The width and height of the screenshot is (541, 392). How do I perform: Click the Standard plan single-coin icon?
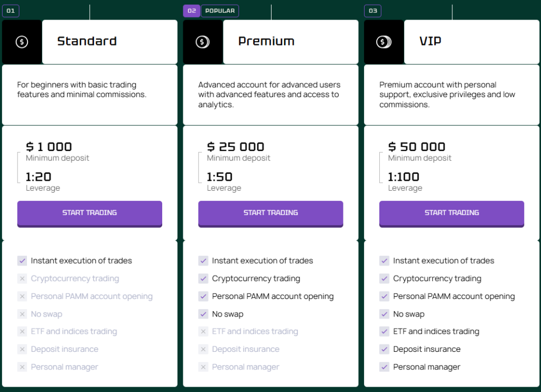pos(22,42)
